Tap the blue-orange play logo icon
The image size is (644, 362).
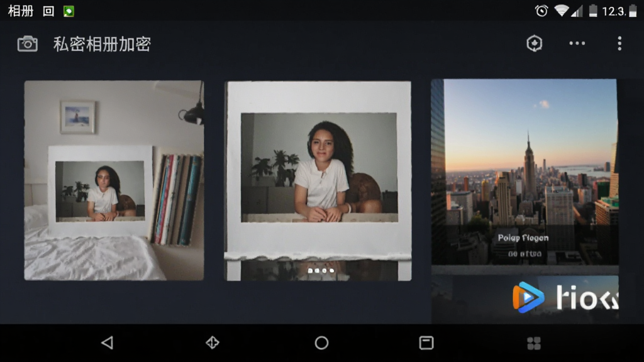(x=528, y=297)
